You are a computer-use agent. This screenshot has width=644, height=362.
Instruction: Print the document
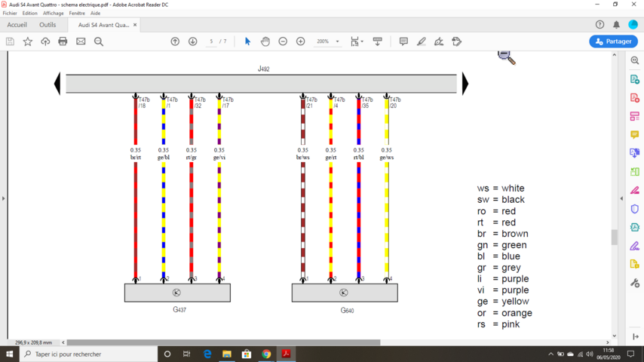click(x=63, y=41)
